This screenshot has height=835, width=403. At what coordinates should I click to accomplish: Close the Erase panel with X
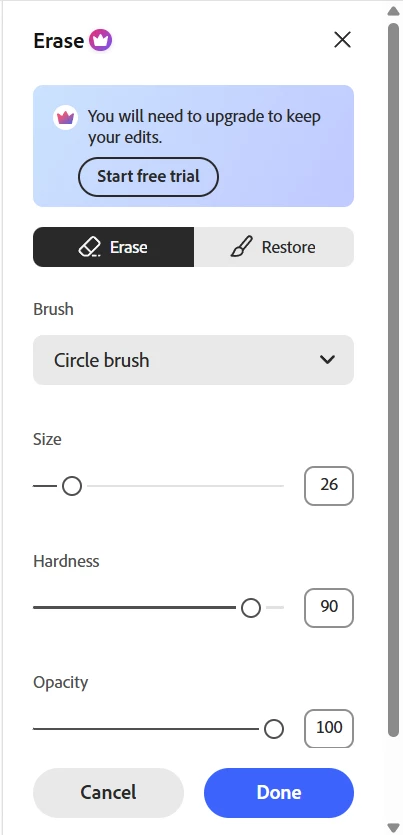[342, 39]
